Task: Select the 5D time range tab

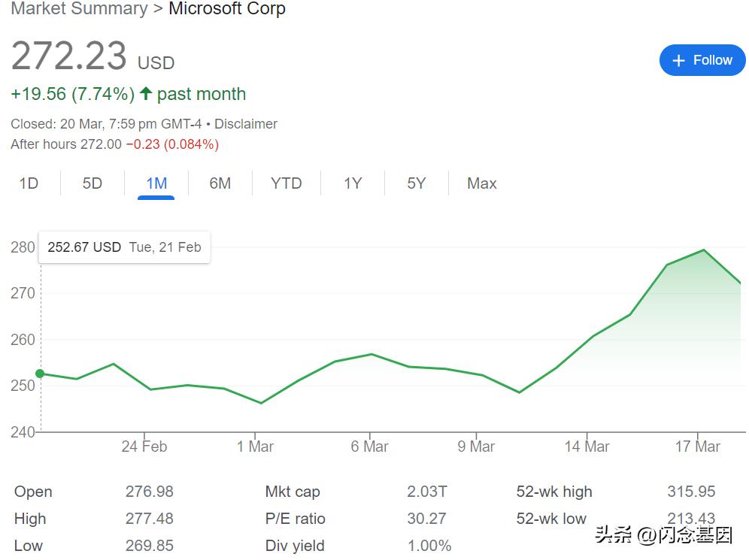Action: (92, 183)
